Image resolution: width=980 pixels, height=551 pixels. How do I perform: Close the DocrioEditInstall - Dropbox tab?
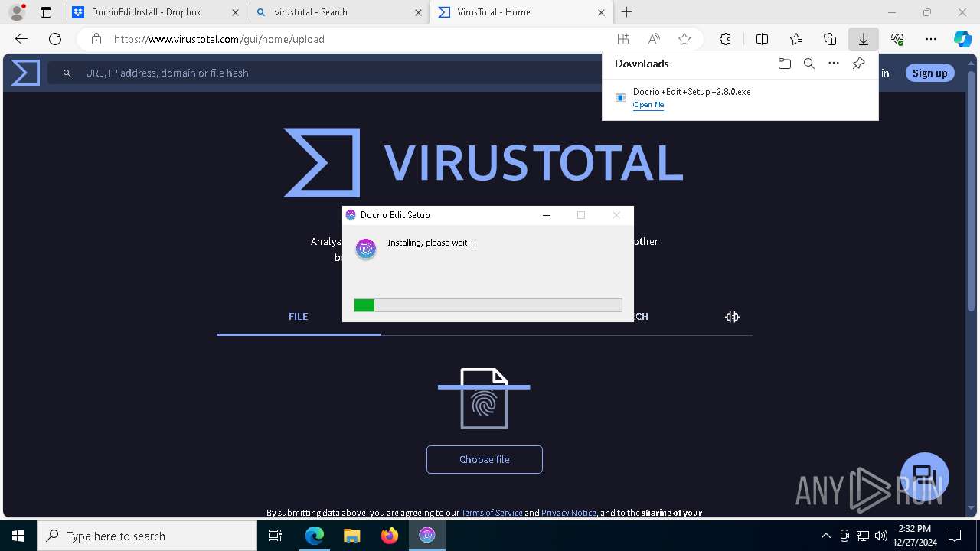[x=235, y=12]
